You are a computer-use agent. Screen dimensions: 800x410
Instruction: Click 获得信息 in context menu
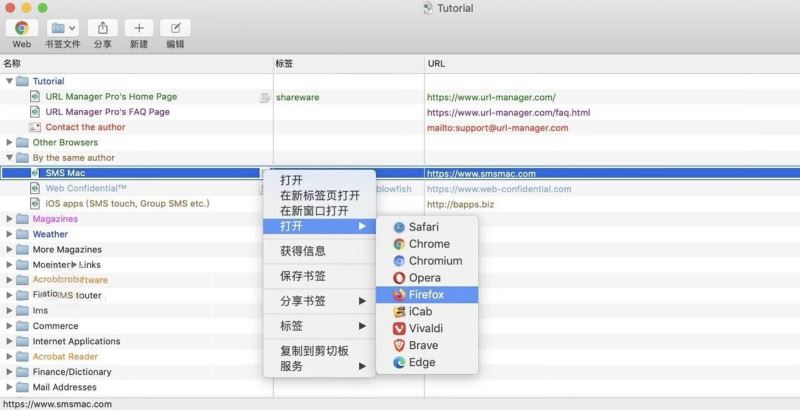pos(319,251)
